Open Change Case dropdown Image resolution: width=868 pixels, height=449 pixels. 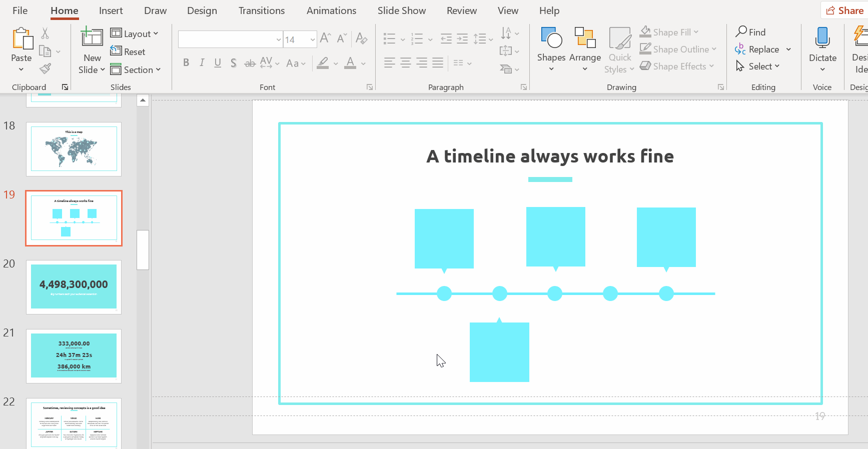(x=296, y=63)
